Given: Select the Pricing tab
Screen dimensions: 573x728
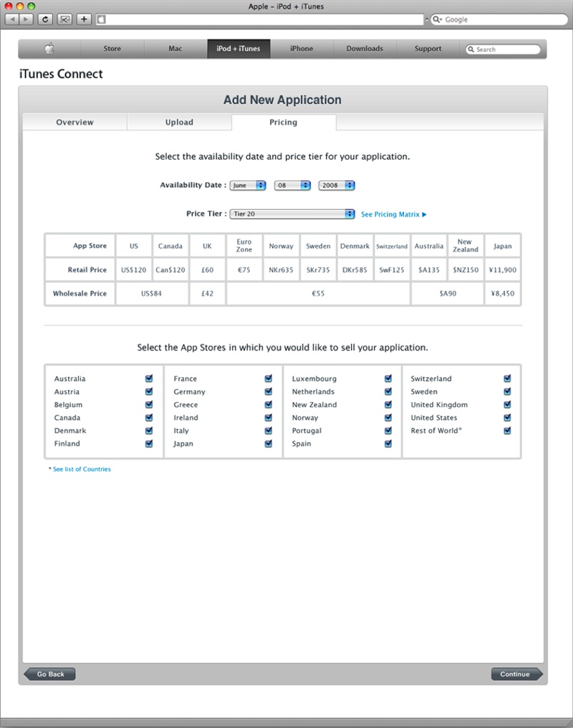Looking at the screenshot, I should [x=284, y=122].
